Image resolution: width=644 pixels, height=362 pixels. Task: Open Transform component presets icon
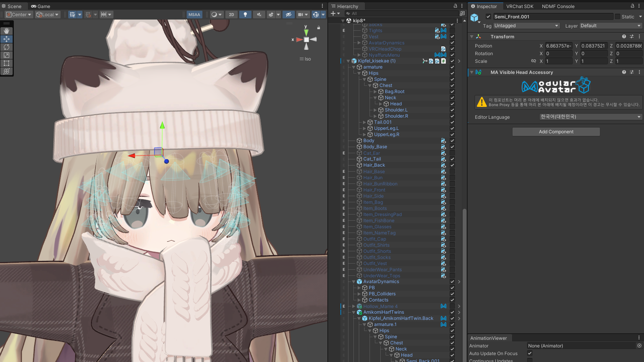coord(632,37)
